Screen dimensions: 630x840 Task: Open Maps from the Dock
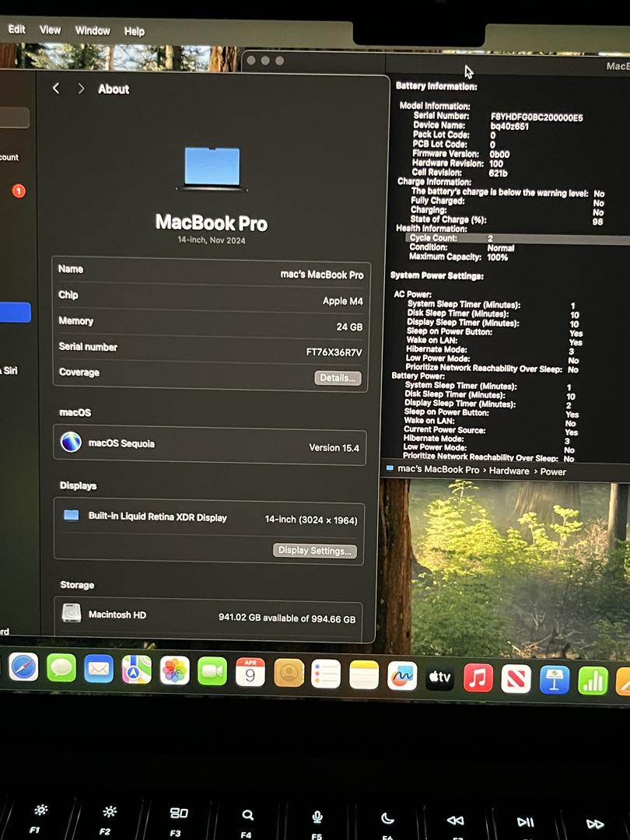coord(137,670)
